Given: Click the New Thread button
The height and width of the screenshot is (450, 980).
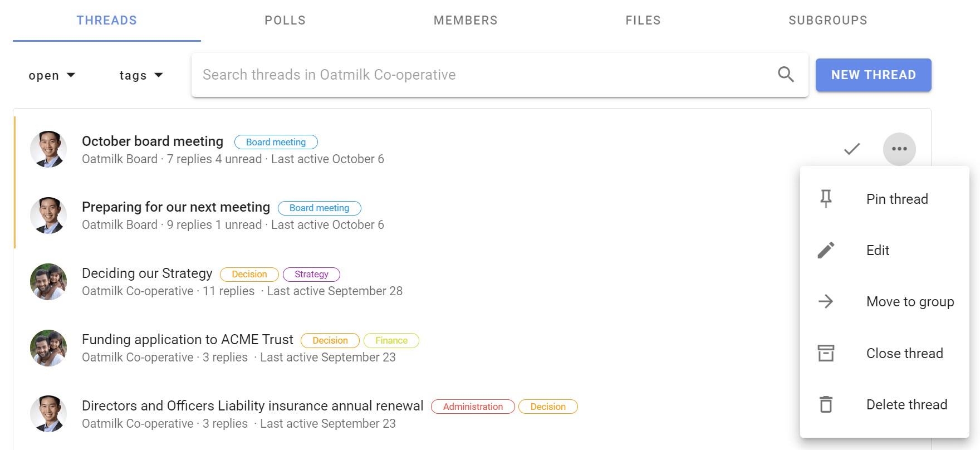Looking at the screenshot, I should [x=873, y=75].
